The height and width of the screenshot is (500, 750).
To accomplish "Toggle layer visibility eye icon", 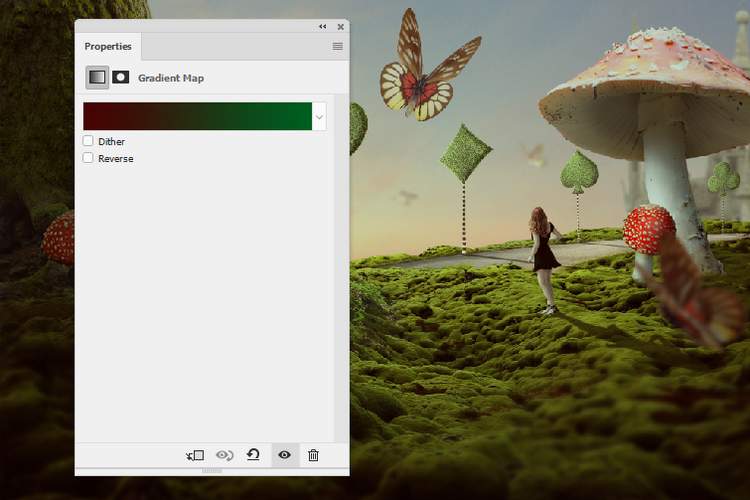I will (284, 455).
